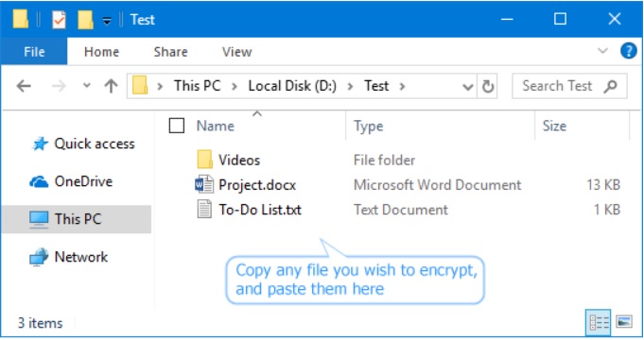This screenshot has width=644, height=340.
Task: Click the Refresh button in address bar
Action: [488, 86]
